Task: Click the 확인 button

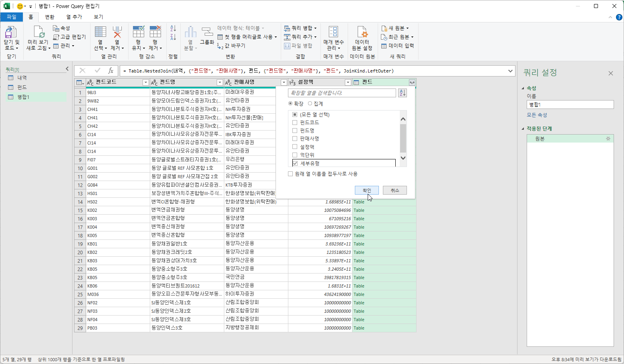Action: pos(367,190)
